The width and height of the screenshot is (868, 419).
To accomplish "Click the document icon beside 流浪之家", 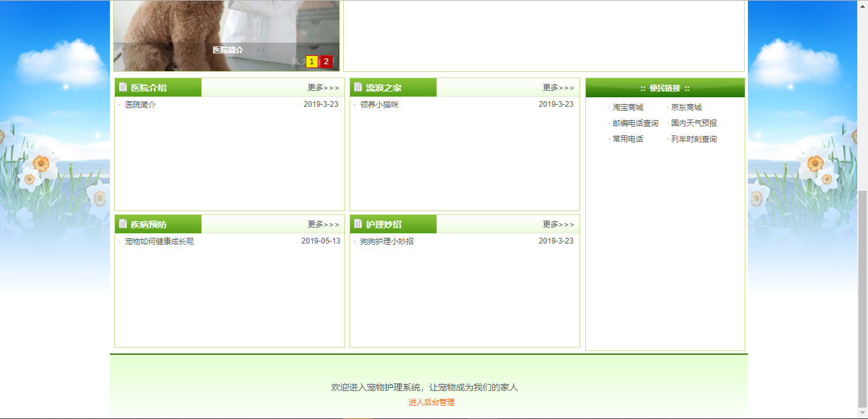I will click(x=358, y=88).
